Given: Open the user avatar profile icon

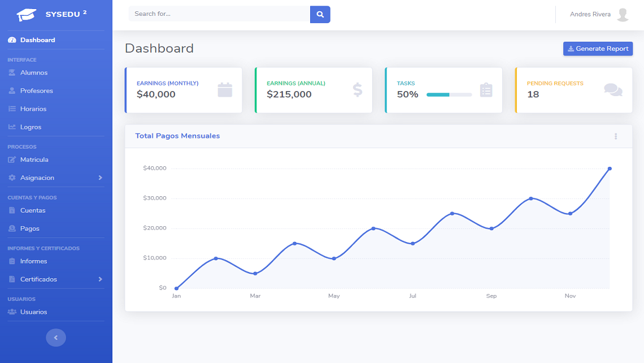Looking at the screenshot, I should (623, 15).
